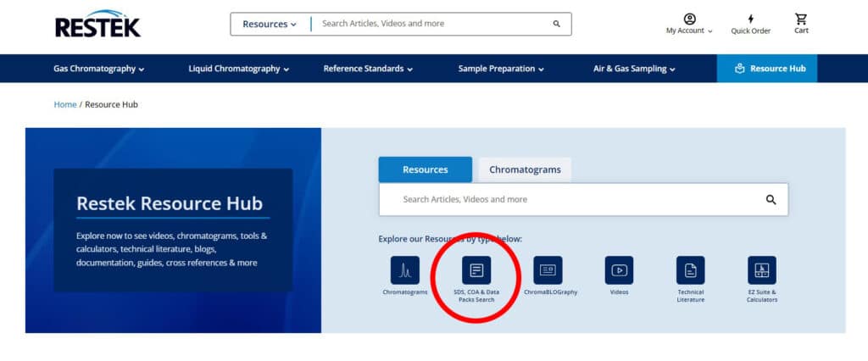This screenshot has height=361, width=868.
Task: Click the top search magnifier icon
Action: point(556,24)
